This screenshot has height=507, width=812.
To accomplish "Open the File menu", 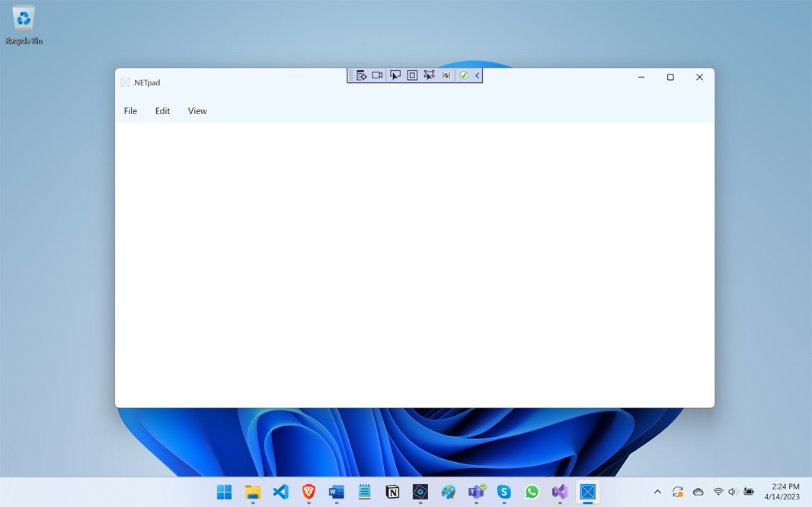I will [x=130, y=111].
